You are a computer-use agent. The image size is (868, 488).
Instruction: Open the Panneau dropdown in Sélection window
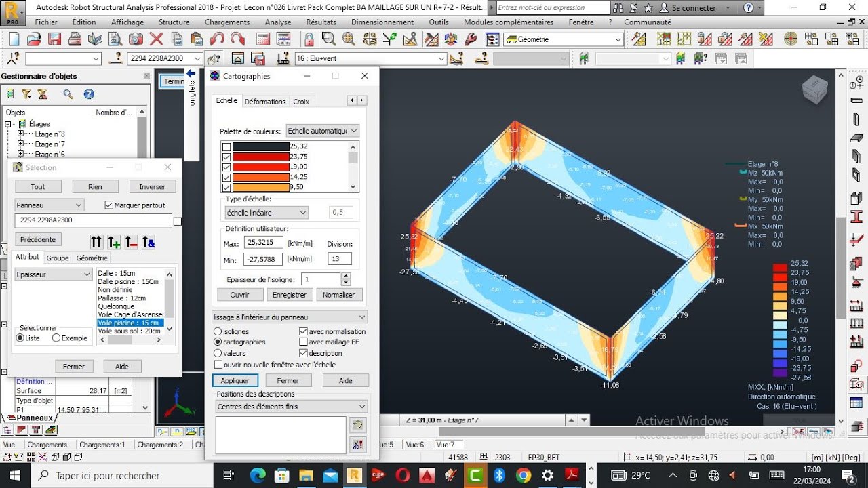(50, 205)
